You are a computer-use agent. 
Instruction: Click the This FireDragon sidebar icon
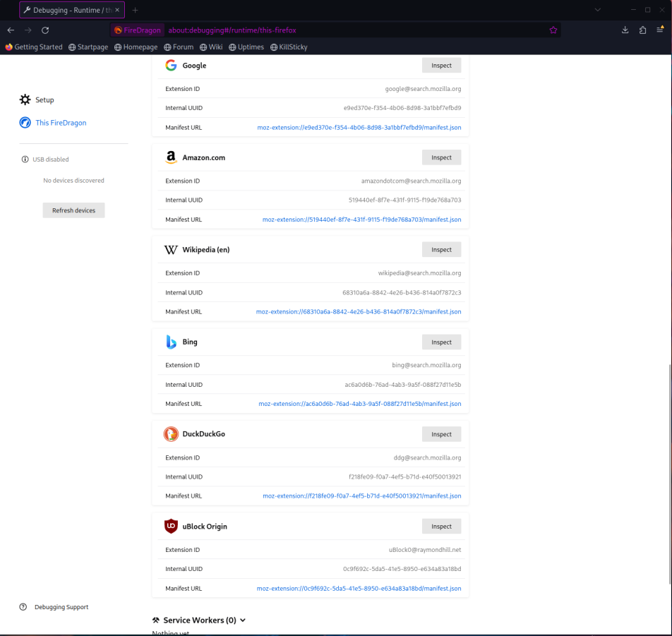click(x=25, y=123)
